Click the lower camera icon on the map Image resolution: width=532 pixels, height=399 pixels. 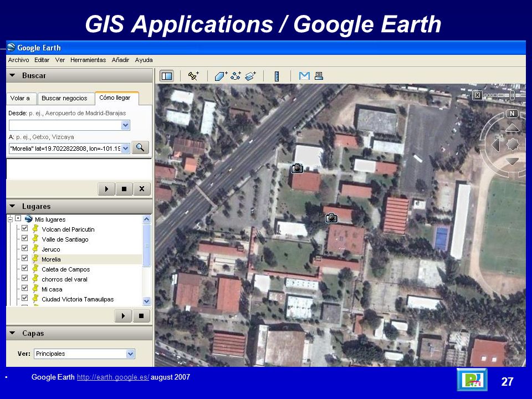[331, 218]
